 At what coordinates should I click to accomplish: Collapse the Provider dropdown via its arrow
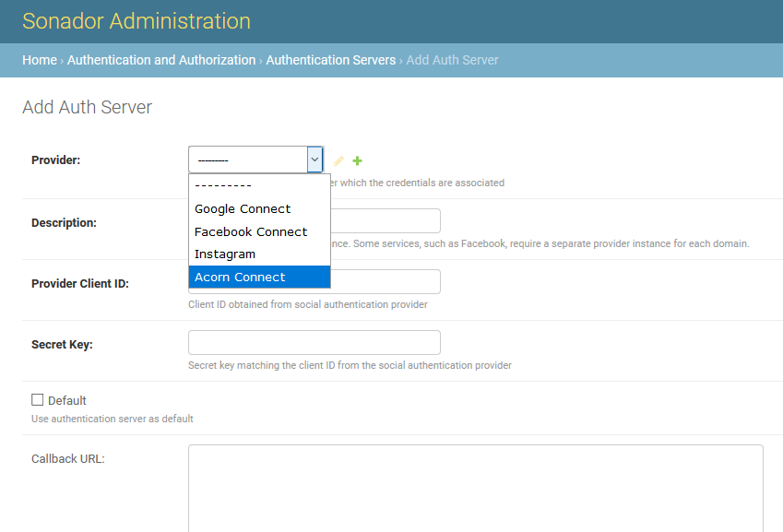(314, 160)
